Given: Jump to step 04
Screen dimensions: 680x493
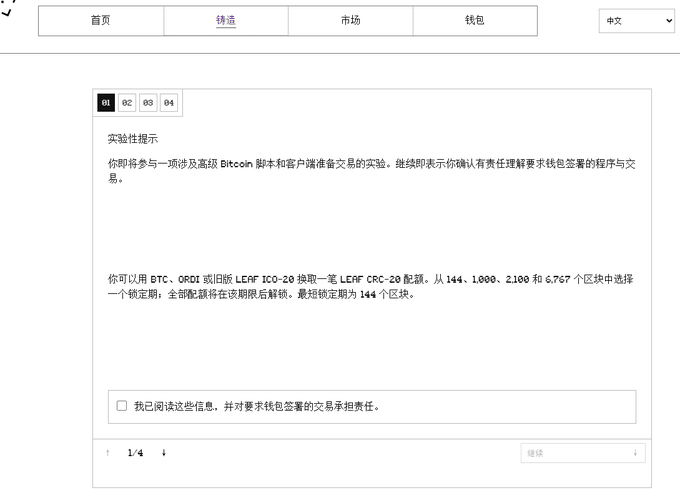Looking at the screenshot, I should (169, 103).
